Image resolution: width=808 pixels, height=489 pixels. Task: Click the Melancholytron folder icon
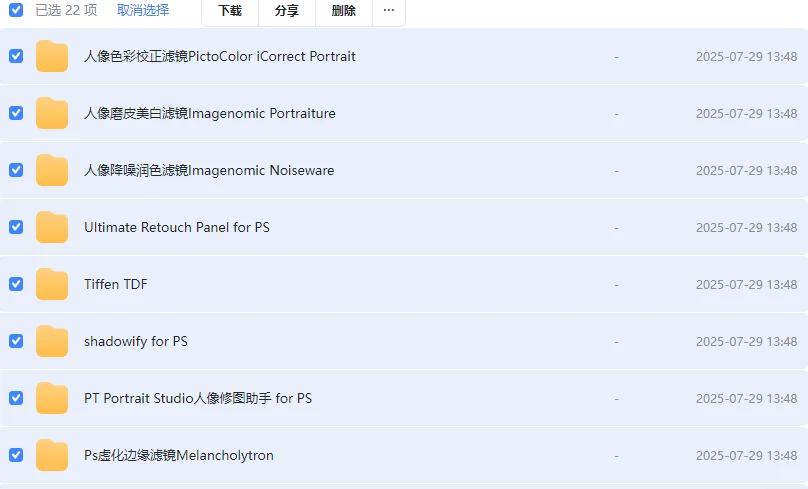(x=52, y=455)
